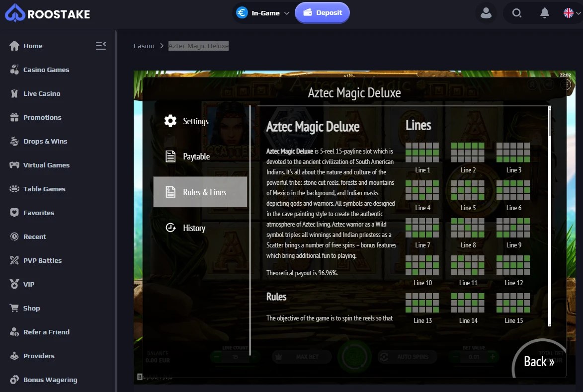Click the Line 15 payline diagram
This screenshot has width=583, height=392.
(x=513, y=303)
